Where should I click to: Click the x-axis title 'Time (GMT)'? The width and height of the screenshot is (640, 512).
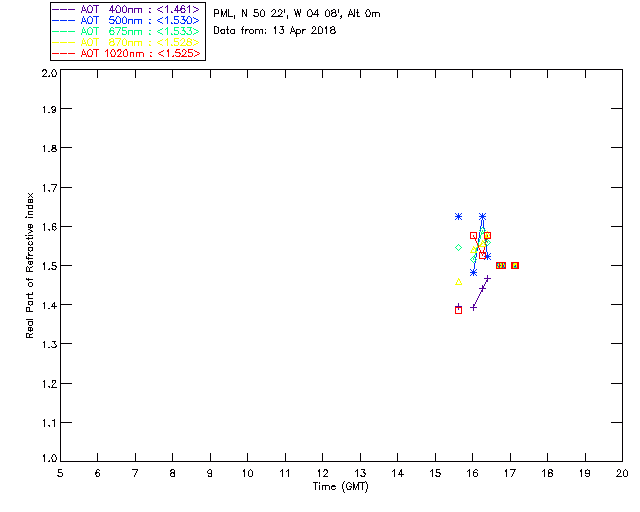coord(341,487)
